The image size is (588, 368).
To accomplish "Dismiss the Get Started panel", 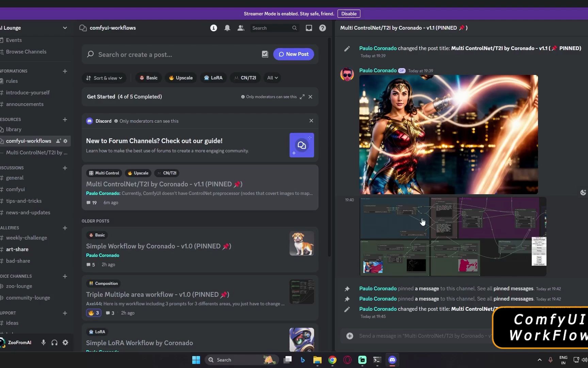I will [x=310, y=97].
